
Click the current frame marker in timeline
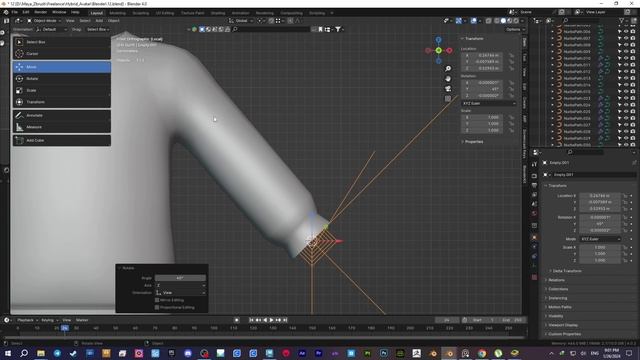[65, 328]
